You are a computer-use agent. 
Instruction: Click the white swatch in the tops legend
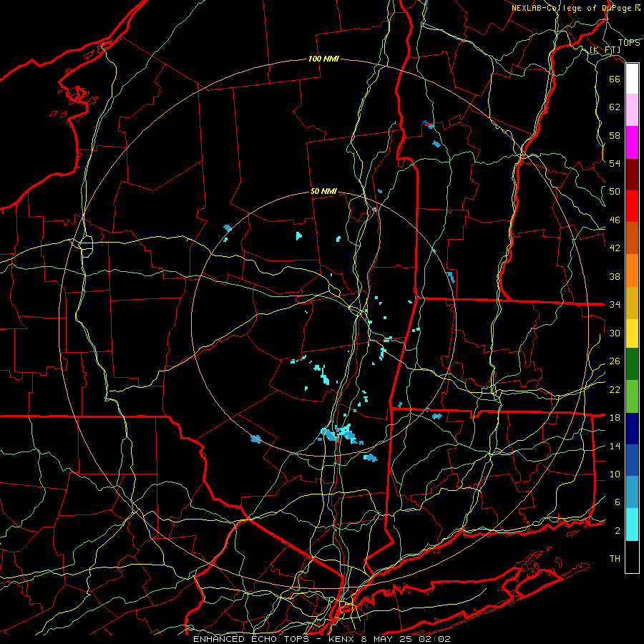point(632,79)
